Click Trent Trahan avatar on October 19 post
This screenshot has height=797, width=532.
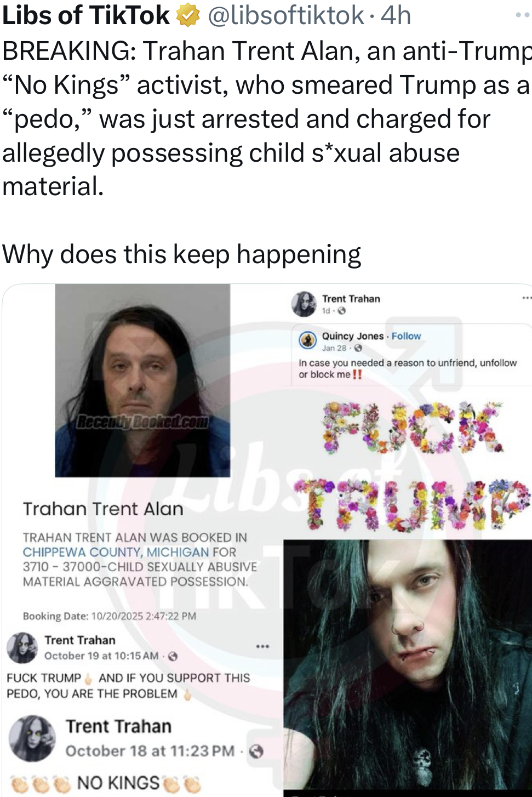[22, 647]
